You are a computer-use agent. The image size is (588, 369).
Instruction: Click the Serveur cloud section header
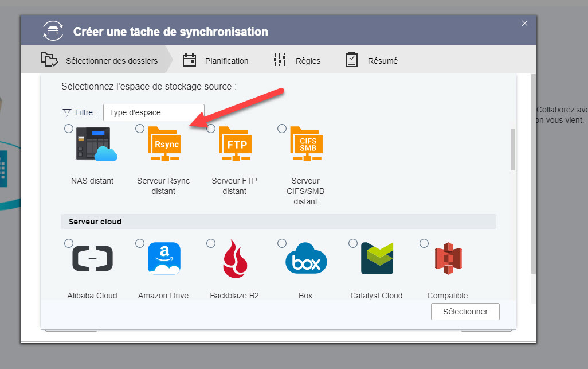[279, 222]
